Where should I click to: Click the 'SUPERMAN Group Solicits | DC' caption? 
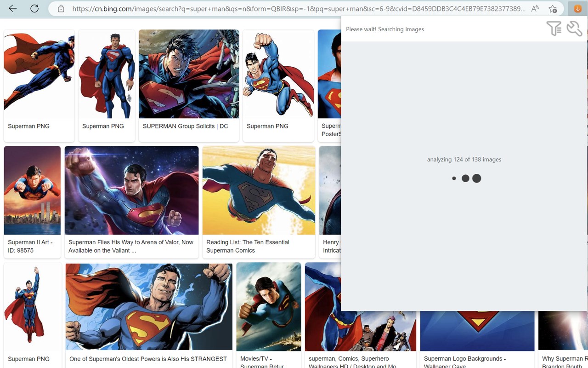(x=185, y=126)
